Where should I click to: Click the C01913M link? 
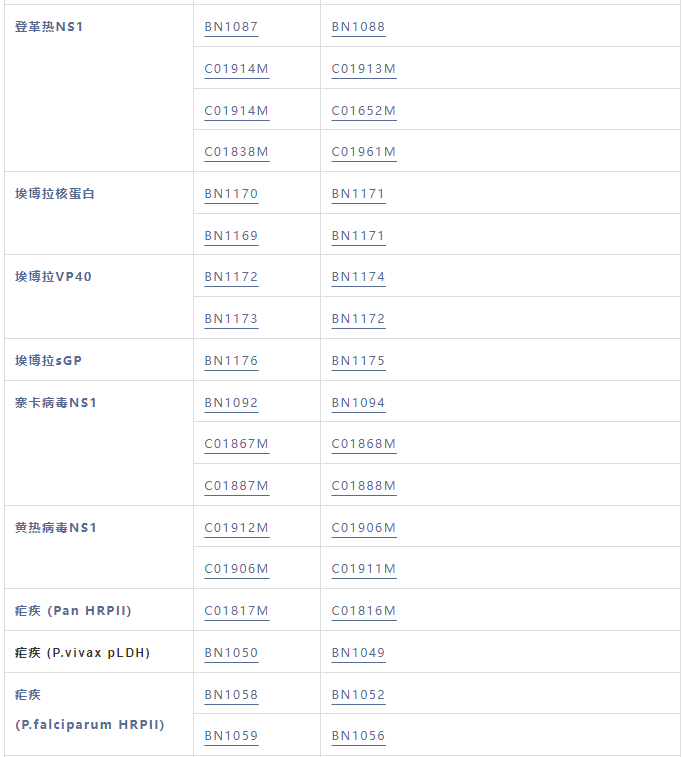[x=364, y=69]
